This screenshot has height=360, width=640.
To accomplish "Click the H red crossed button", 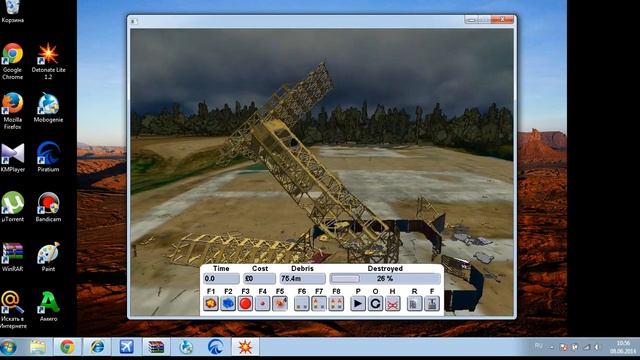I will (x=392, y=304).
